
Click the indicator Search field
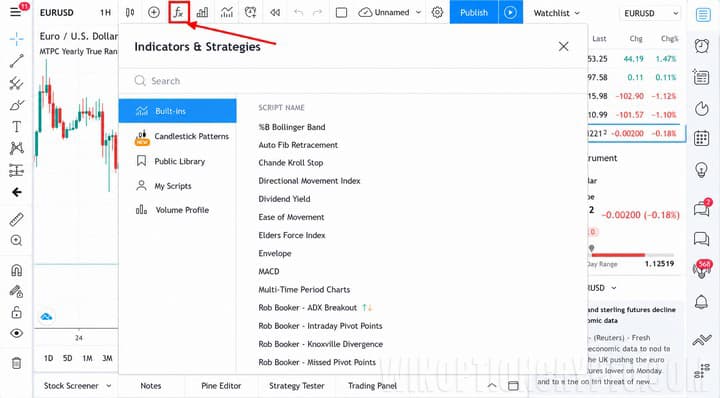[x=353, y=81]
